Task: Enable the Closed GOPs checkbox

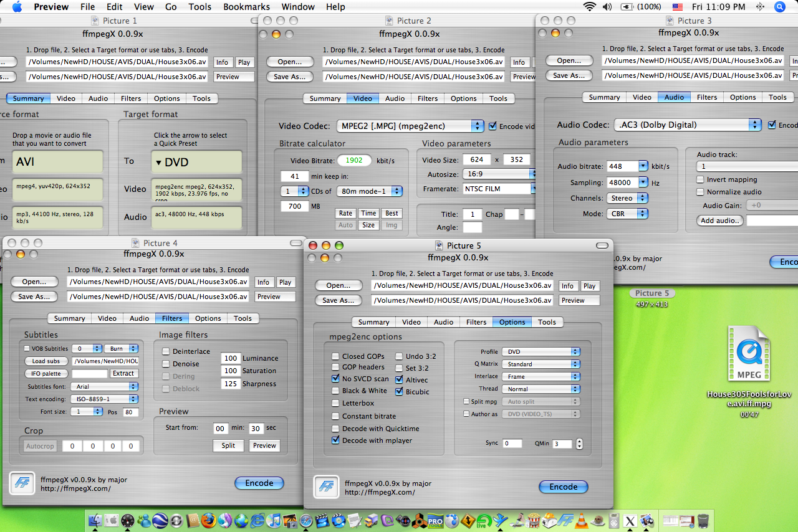Action: click(x=336, y=356)
